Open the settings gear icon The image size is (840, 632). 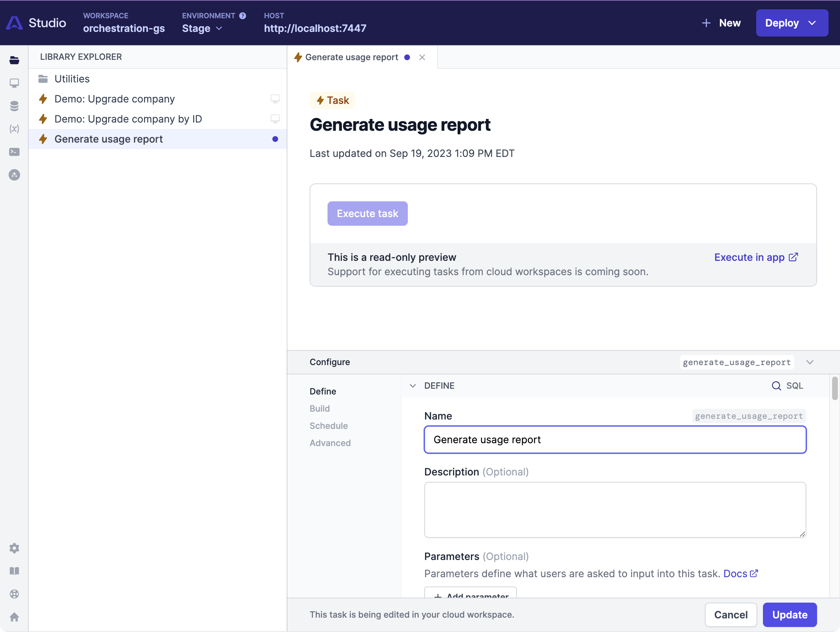coord(14,548)
